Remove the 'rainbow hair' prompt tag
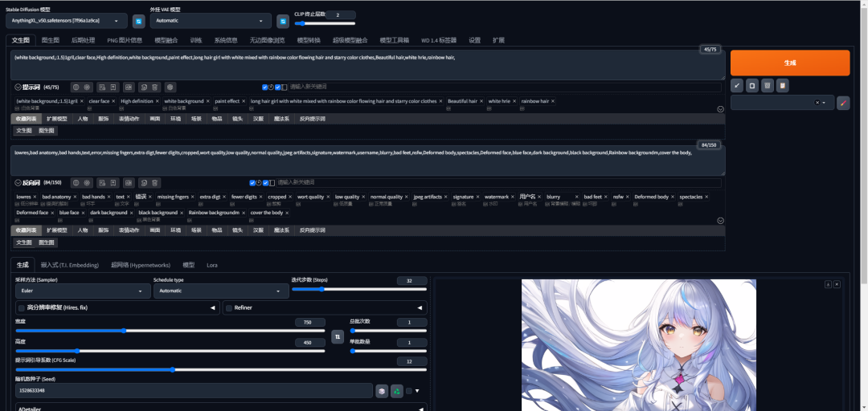Screen dimensions: 868x411 coord(553,101)
